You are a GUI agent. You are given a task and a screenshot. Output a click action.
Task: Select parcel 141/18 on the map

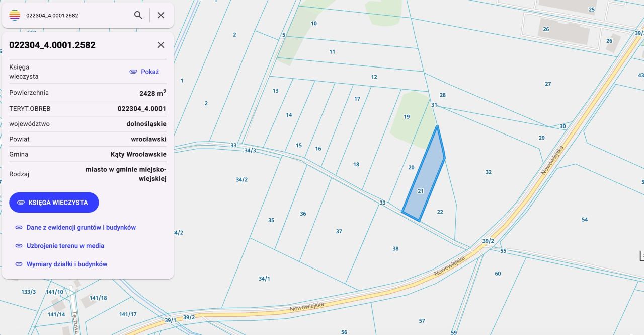pos(98,298)
